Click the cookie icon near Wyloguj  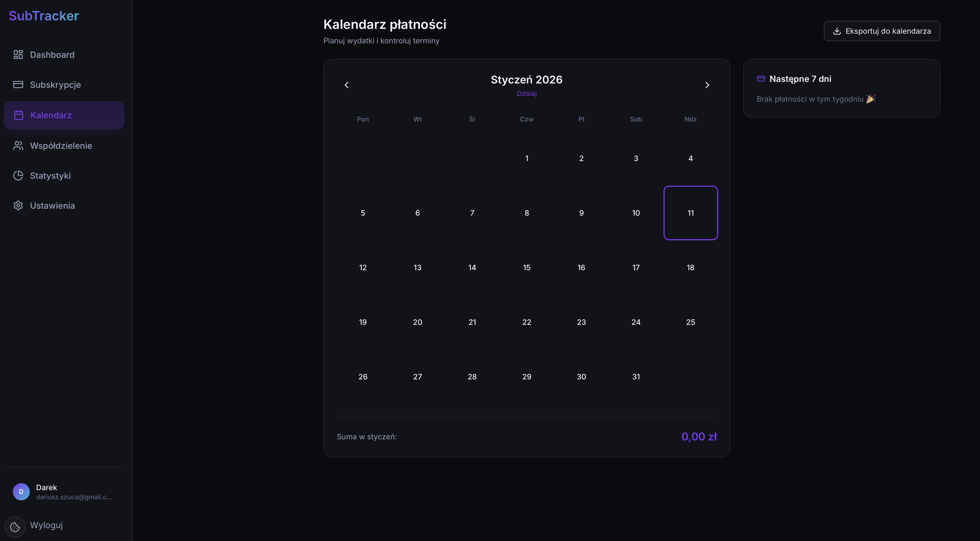[15, 527]
